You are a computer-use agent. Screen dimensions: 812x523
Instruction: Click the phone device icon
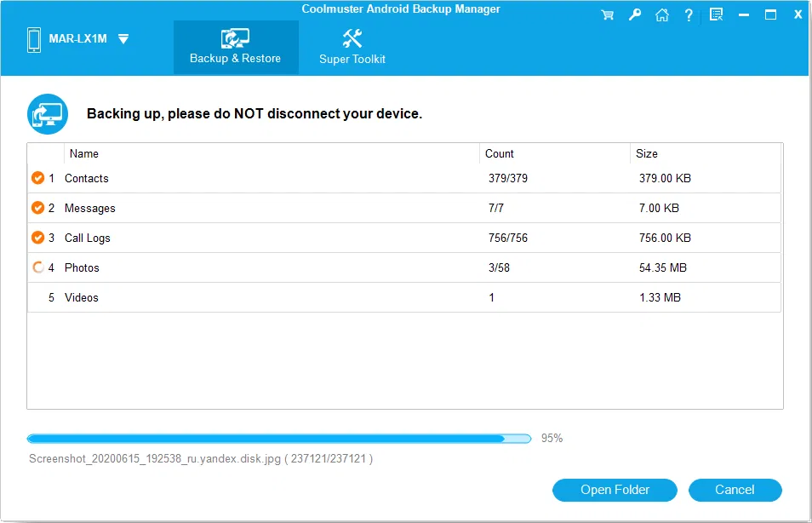[x=34, y=40]
